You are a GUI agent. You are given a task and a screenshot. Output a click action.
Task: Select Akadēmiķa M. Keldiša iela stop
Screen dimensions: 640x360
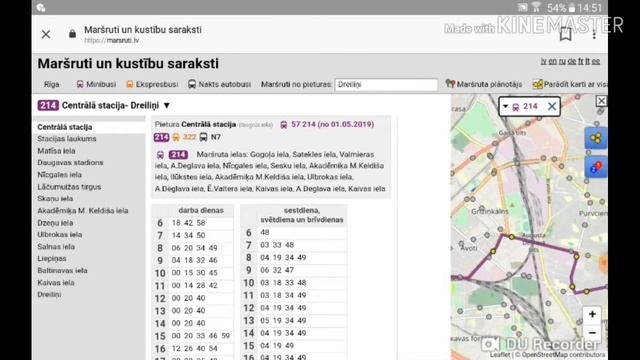83,211
